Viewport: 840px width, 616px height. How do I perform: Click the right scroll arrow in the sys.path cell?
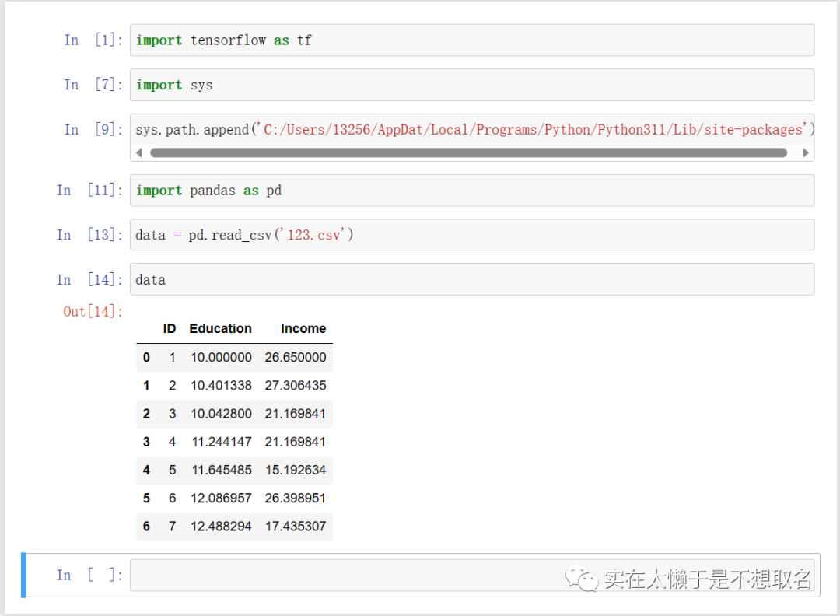805,152
